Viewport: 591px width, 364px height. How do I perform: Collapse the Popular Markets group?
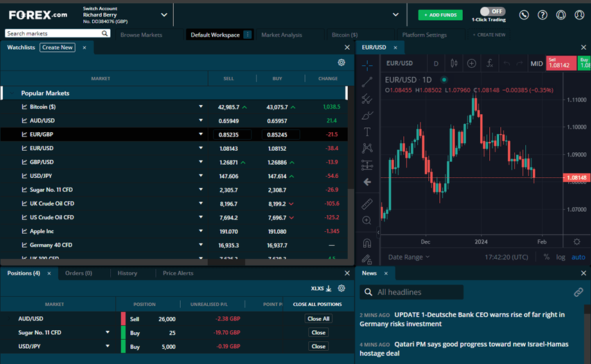click(x=11, y=93)
